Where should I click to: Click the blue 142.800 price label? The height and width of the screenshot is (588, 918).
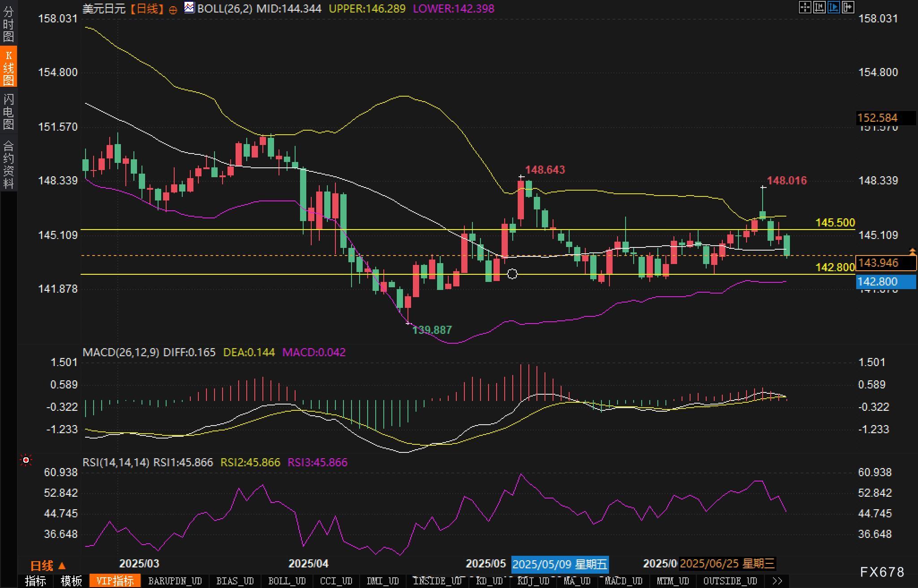coord(885,282)
